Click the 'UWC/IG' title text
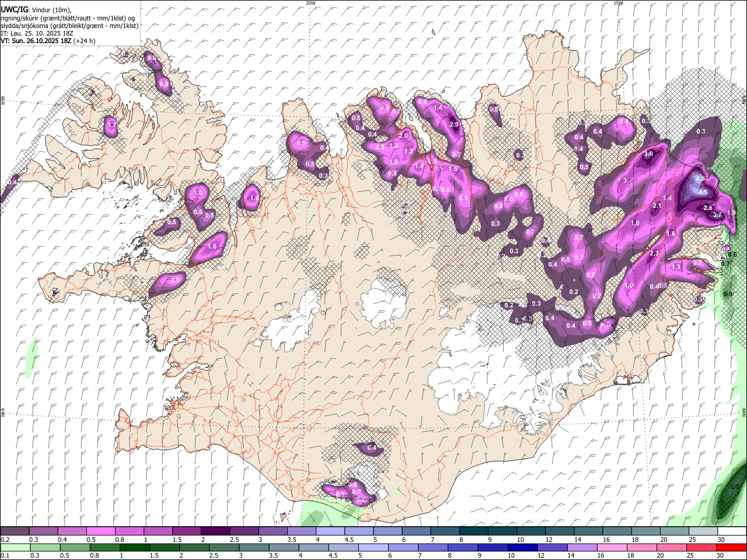 (x=14, y=10)
